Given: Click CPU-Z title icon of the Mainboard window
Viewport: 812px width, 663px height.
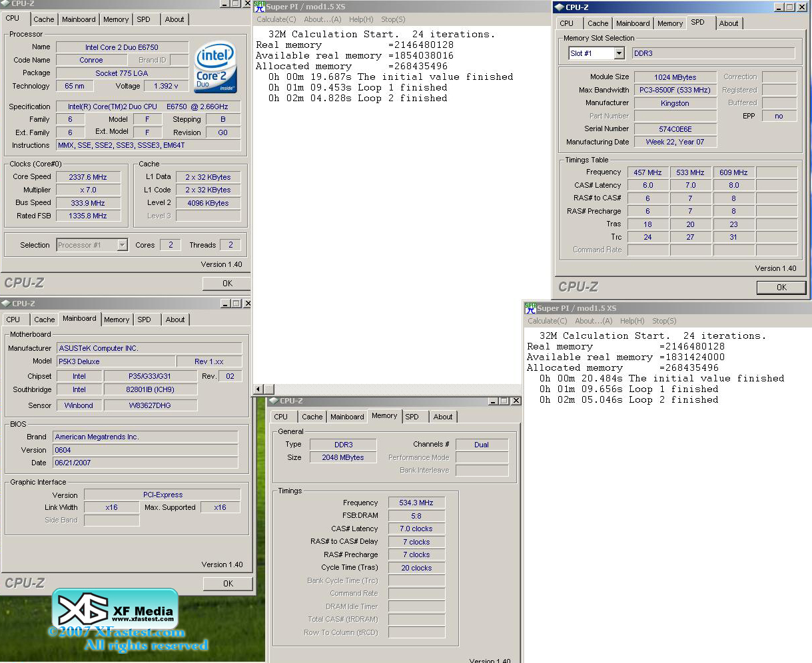Looking at the screenshot, I should (x=6, y=304).
